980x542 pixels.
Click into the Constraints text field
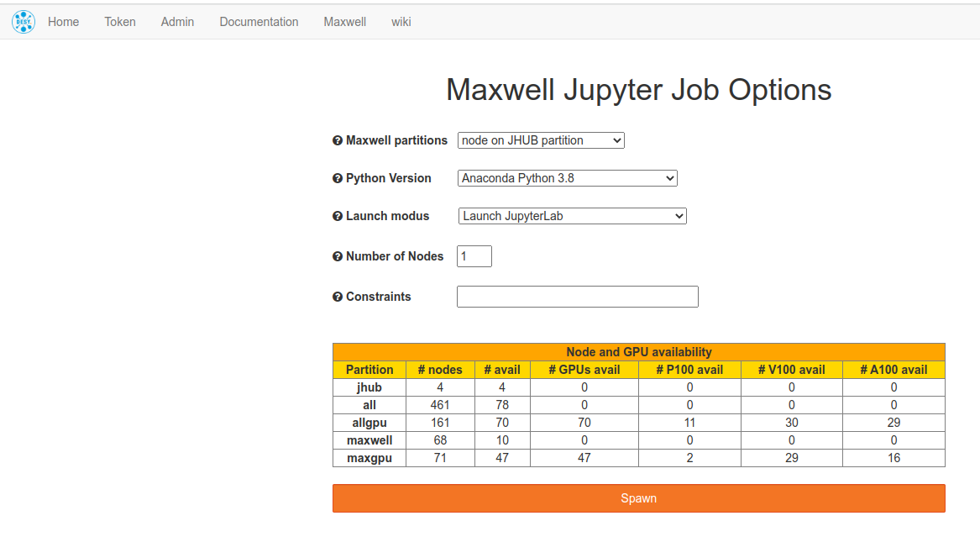point(577,297)
